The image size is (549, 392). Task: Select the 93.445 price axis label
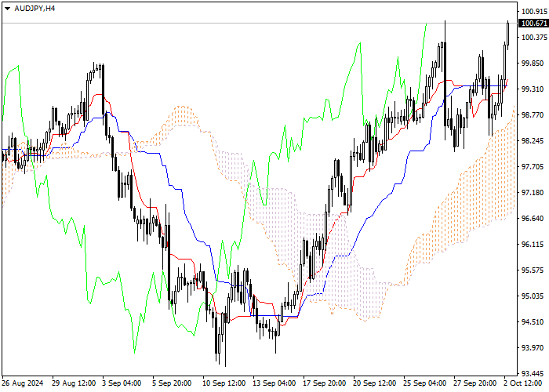tap(533, 373)
